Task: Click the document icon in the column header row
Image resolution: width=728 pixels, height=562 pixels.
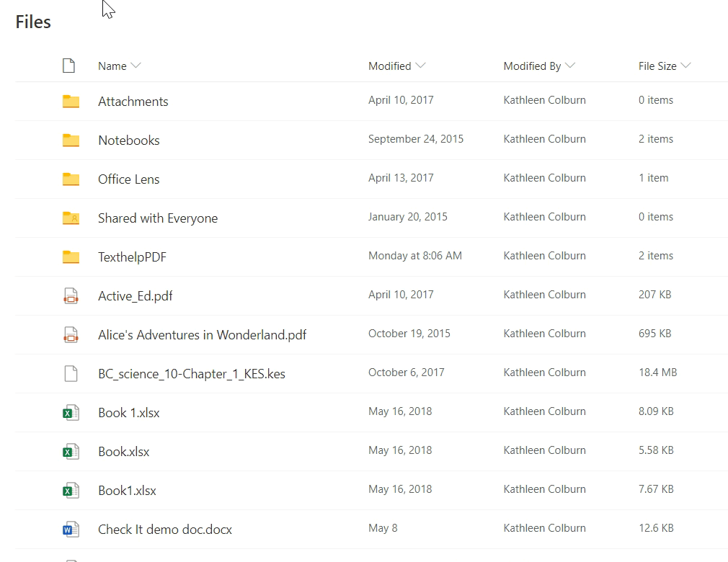Action: (69, 65)
